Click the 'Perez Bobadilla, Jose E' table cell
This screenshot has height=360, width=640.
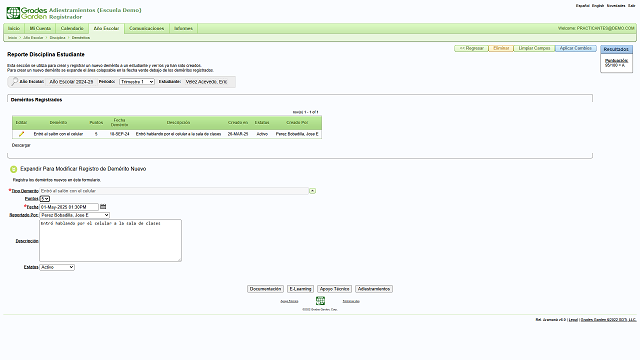[297, 134]
